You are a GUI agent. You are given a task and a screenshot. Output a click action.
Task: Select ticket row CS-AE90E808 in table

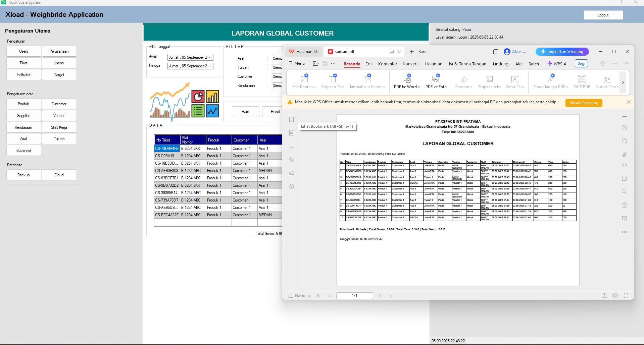(167, 171)
